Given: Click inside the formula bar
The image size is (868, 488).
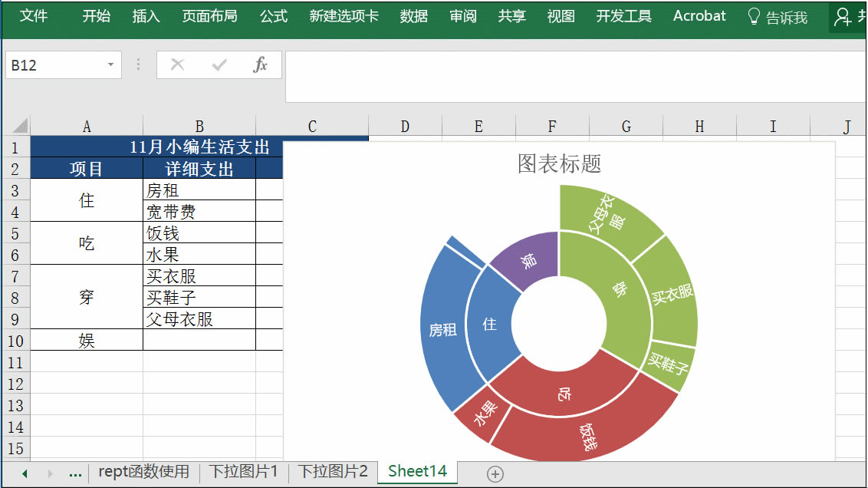Looking at the screenshot, I should (576, 77).
